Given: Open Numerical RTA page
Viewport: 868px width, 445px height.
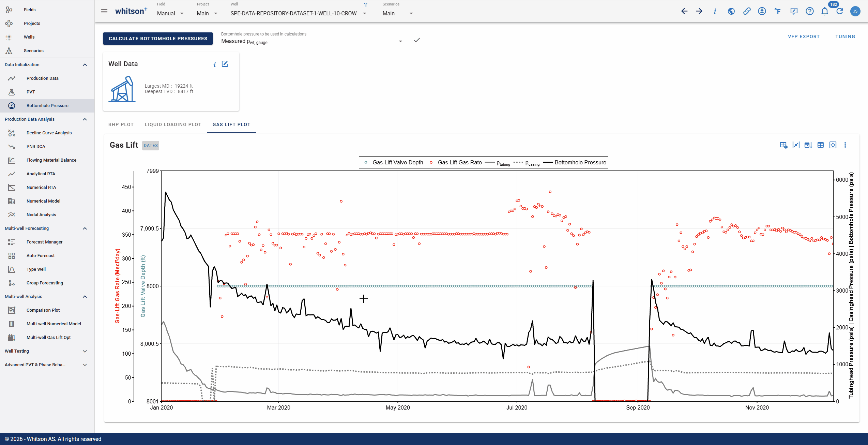Looking at the screenshot, I should (47, 188).
